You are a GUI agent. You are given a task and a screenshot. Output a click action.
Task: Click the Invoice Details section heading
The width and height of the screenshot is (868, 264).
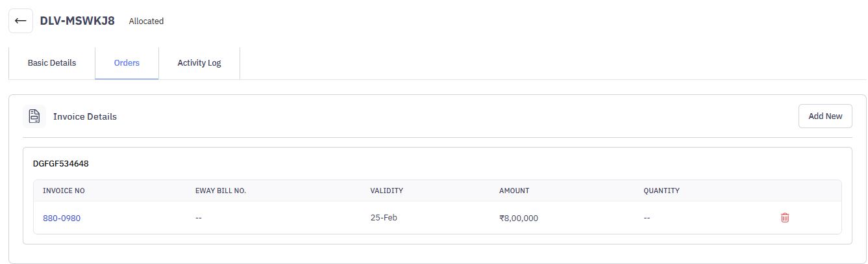tap(85, 116)
